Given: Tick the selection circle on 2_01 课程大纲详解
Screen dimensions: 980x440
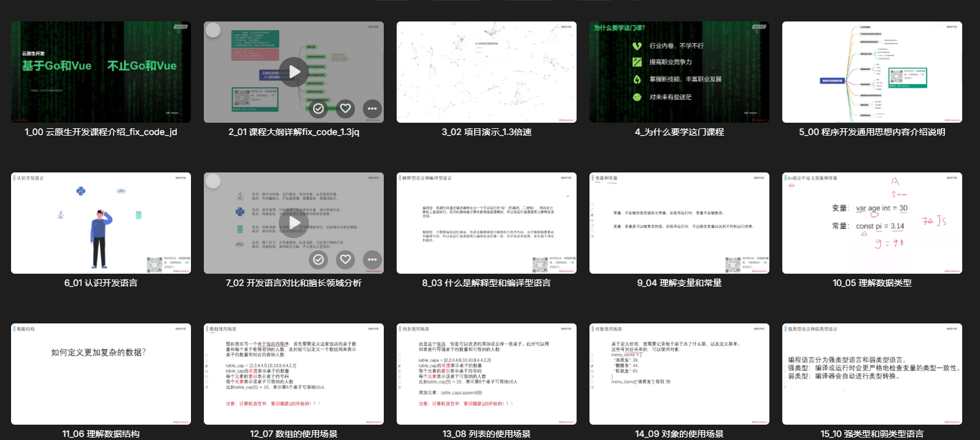Looking at the screenshot, I should pyautogui.click(x=213, y=30).
